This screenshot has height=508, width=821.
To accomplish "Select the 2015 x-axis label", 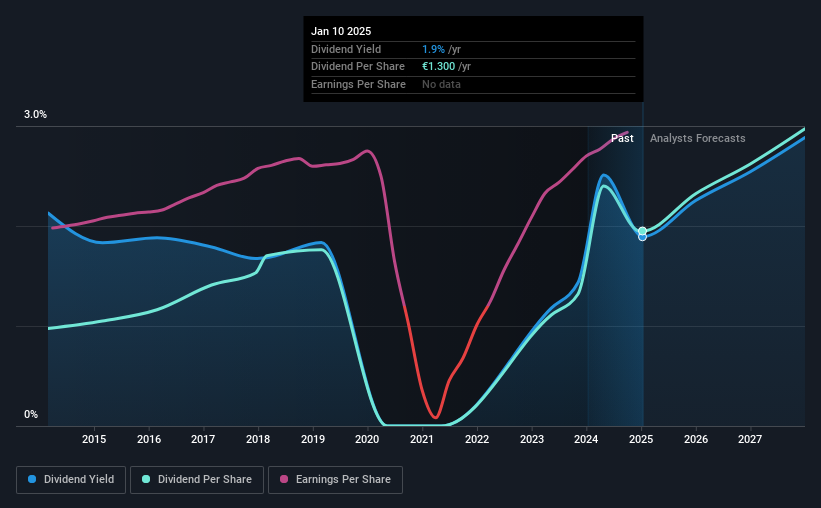I will click(94, 439).
